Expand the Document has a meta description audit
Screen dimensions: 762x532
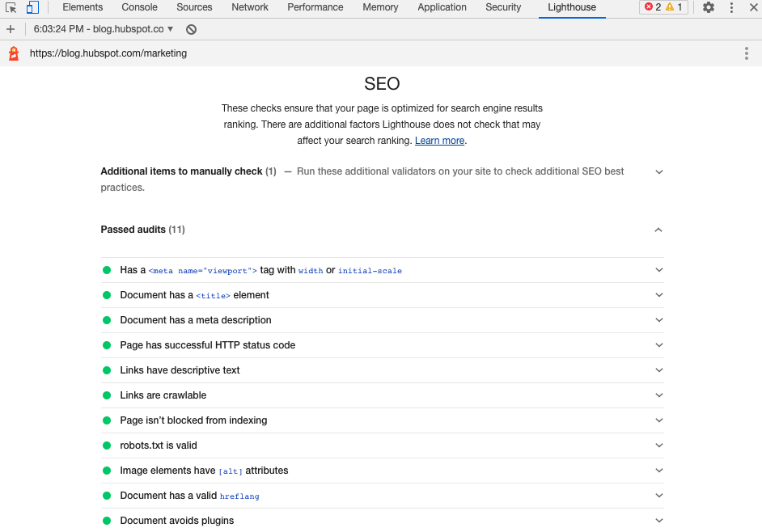coord(658,320)
